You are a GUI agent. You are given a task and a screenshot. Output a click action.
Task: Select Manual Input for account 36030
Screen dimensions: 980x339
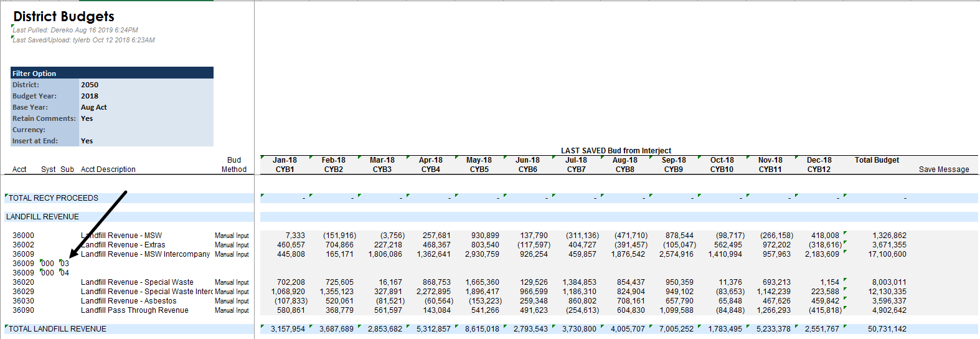click(232, 301)
